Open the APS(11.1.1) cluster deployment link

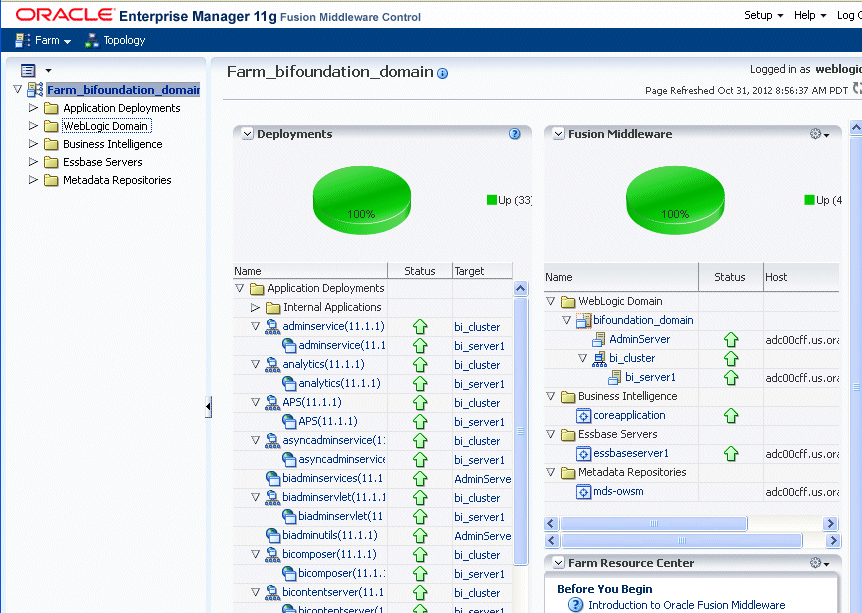click(312, 402)
